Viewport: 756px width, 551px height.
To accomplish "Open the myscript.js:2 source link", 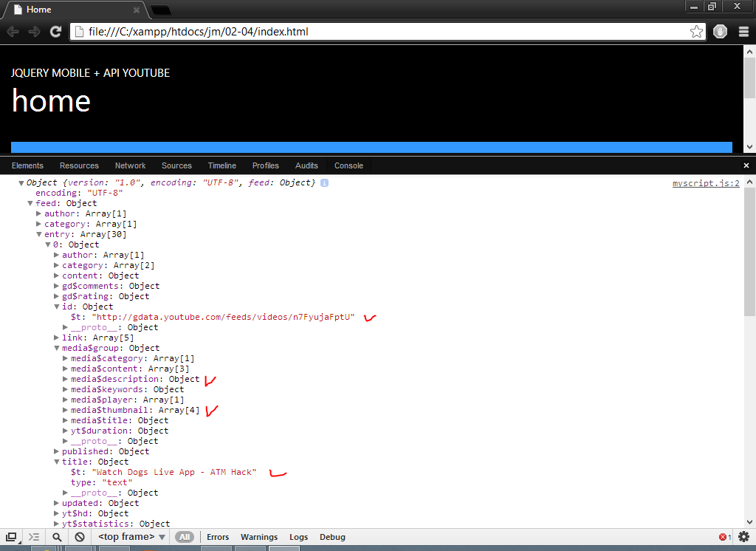I will (x=706, y=183).
